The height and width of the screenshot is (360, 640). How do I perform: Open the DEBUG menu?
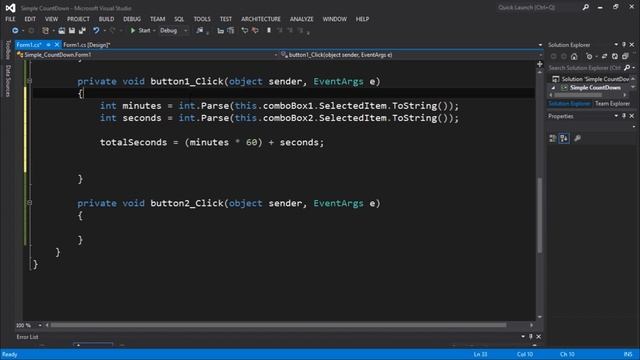coord(132,19)
